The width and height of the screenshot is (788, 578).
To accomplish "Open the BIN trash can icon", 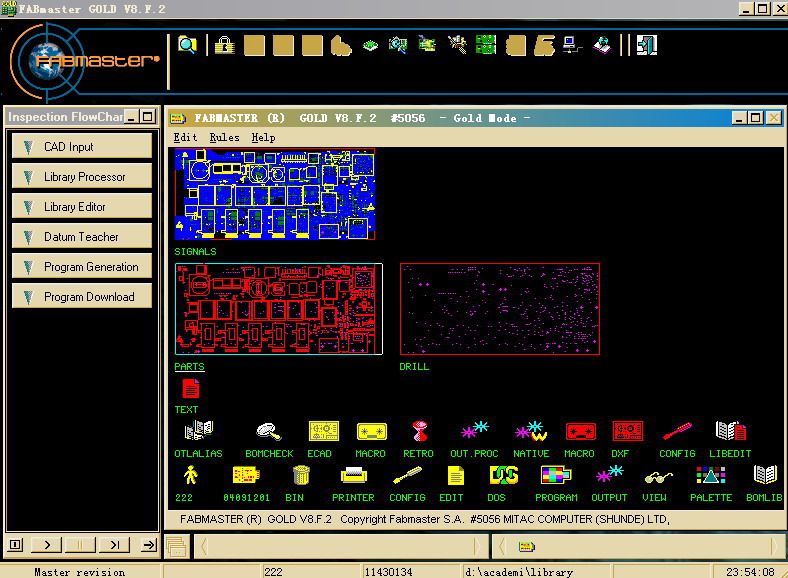I will [x=301, y=475].
